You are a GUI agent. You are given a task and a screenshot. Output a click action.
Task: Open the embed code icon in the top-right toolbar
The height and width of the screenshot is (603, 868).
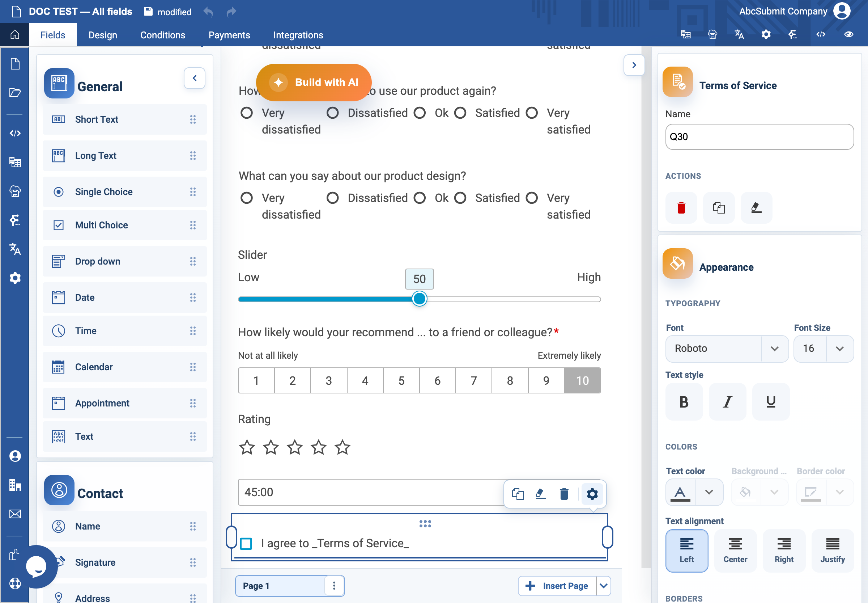tap(820, 34)
